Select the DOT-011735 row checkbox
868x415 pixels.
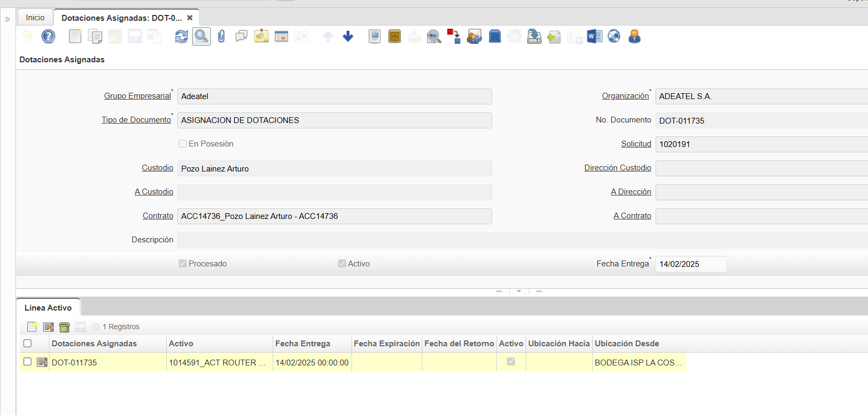[28, 362]
